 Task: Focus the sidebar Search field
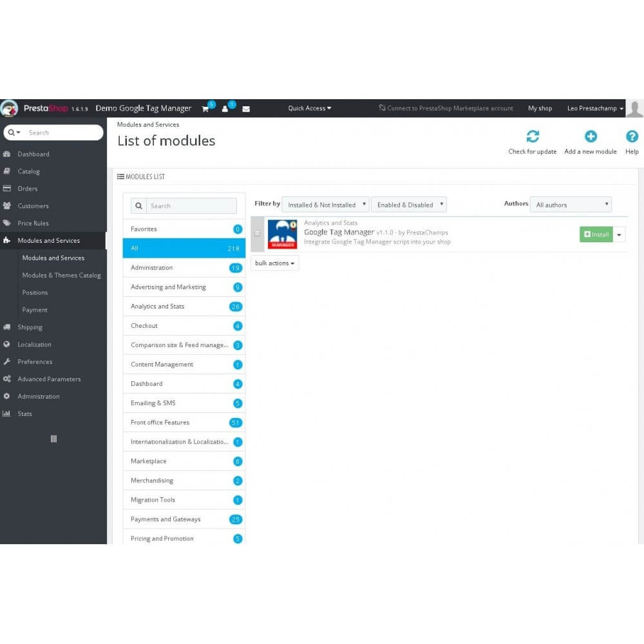point(64,133)
